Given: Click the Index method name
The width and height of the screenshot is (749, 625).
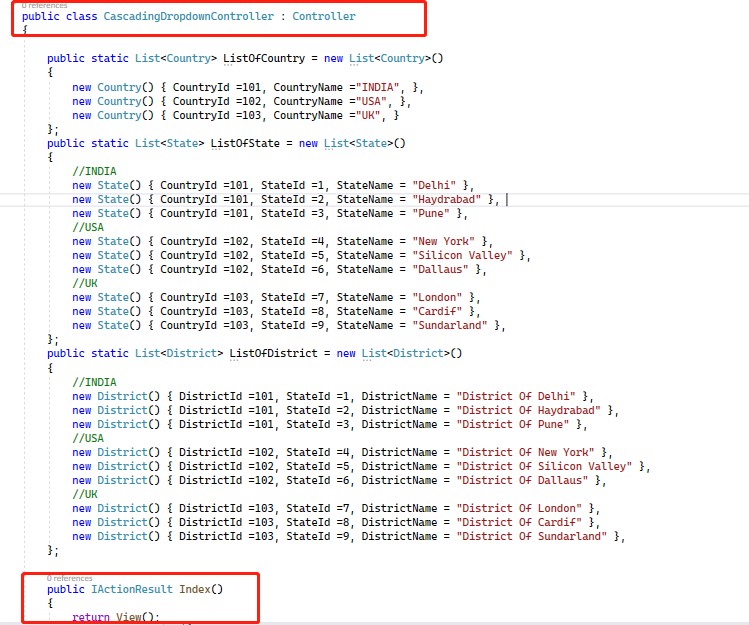Looking at the screenshot, I should pyautogui.click(x=195, y=589).
